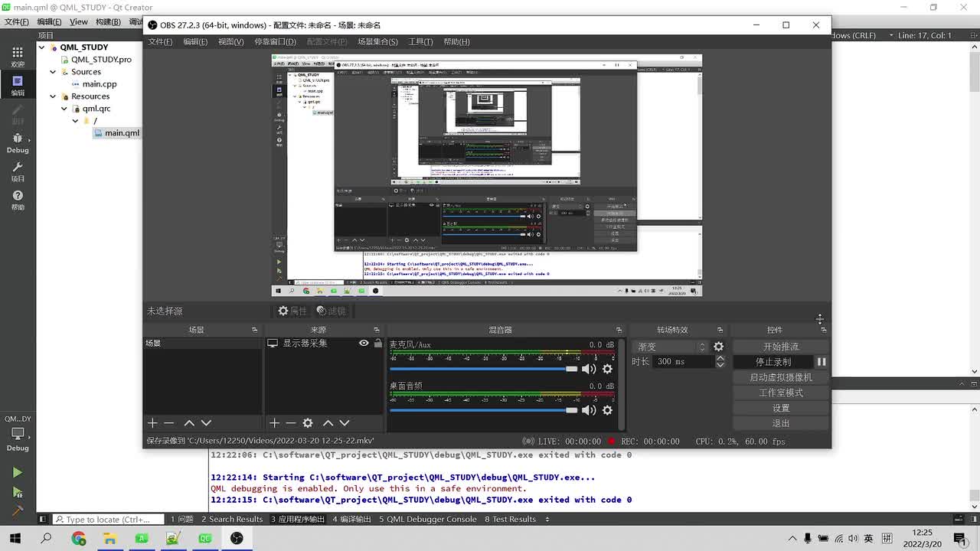
Task: Collapse the qml.qrc node in project tree
Action: point(64,109)
